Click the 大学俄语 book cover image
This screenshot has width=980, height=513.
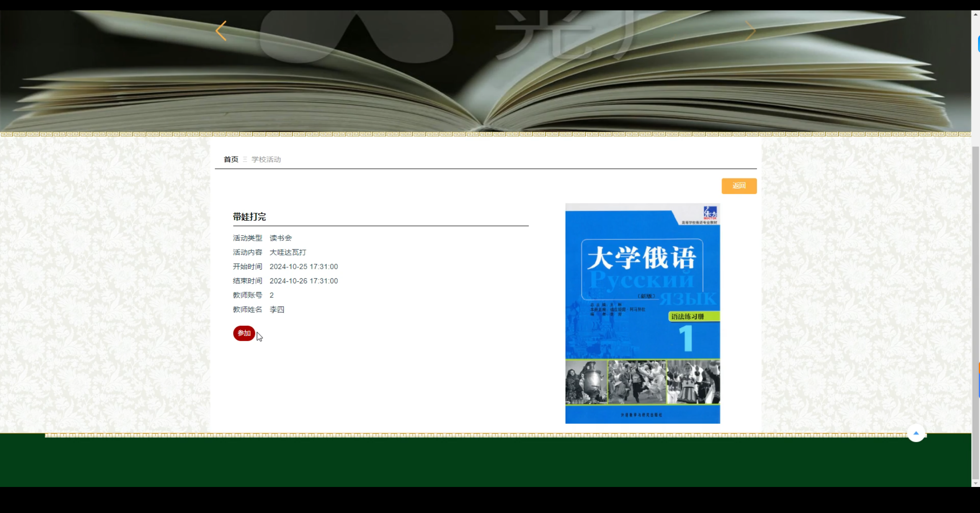click(x=642, y=313)
